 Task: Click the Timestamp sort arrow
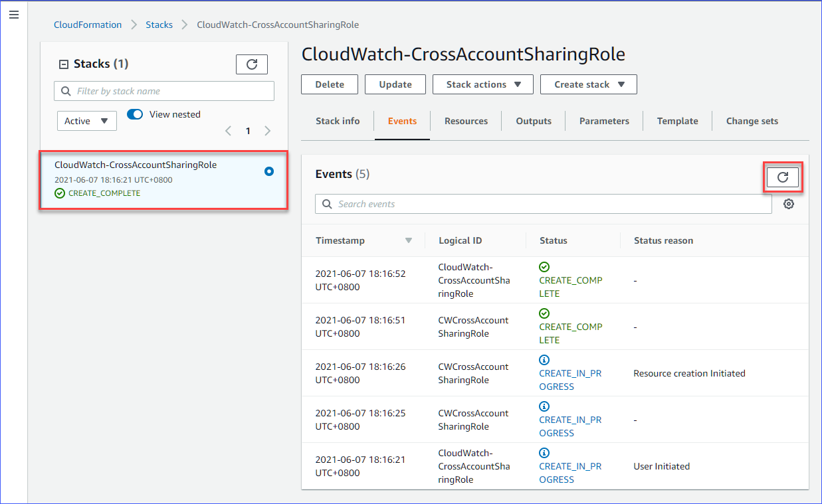tap(409, 240)
